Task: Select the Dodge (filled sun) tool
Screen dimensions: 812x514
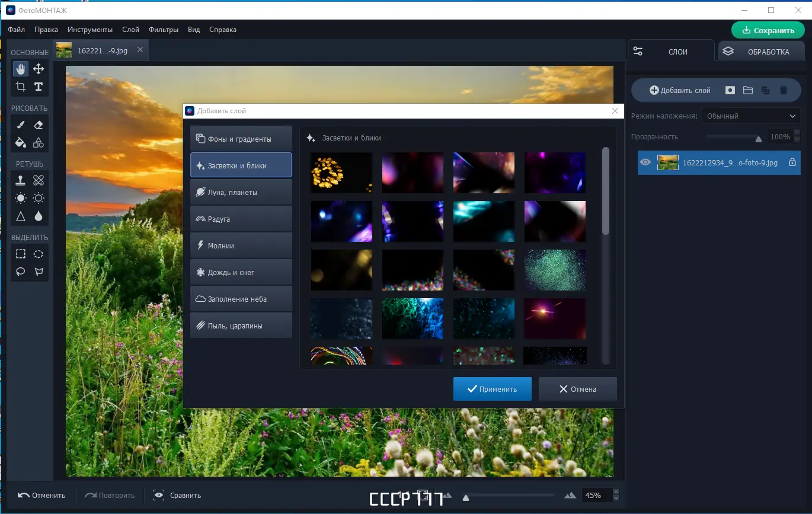Action: [21, 198]
